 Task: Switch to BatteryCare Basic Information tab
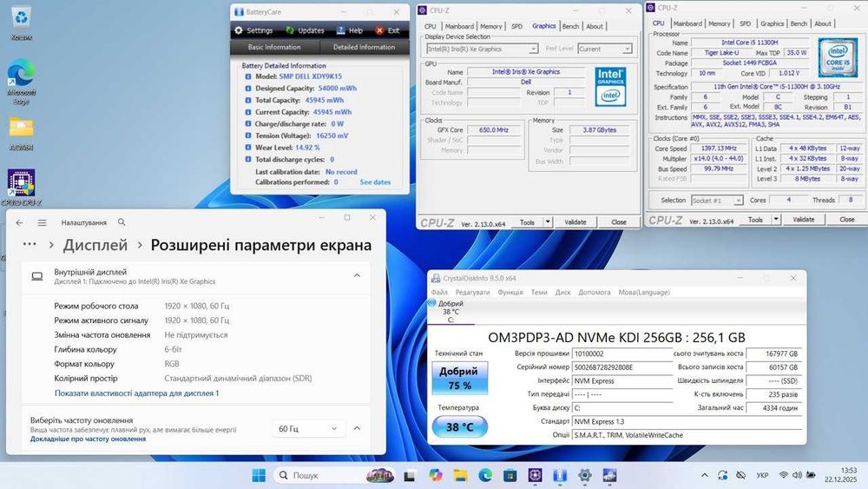[274, 47]
